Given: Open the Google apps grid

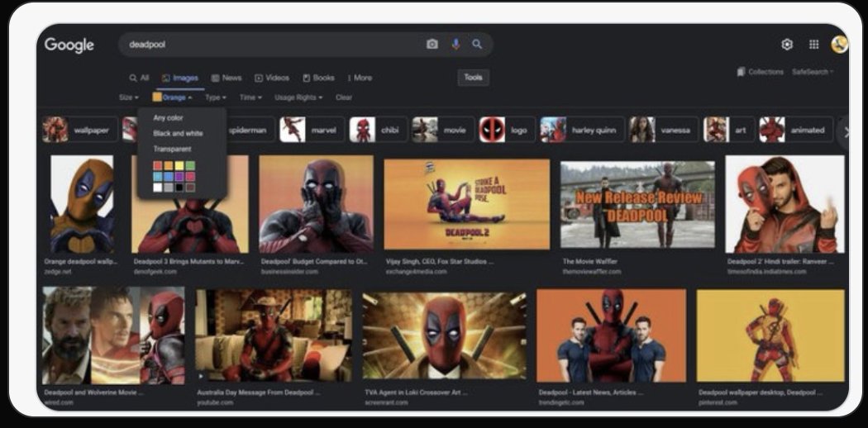Looking at the screenshot, I should click(813, 45).
